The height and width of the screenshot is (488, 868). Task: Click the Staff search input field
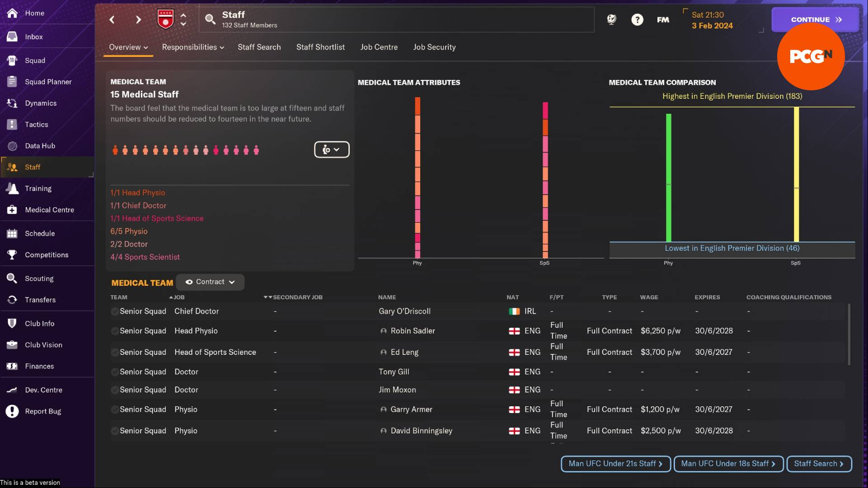click(396, 19)
